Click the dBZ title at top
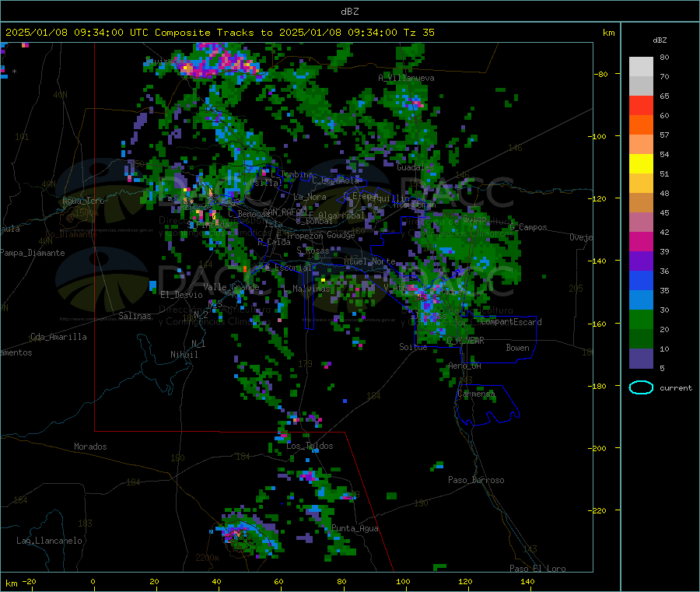The width and height of the screenshot is (700, 592). 349,12
